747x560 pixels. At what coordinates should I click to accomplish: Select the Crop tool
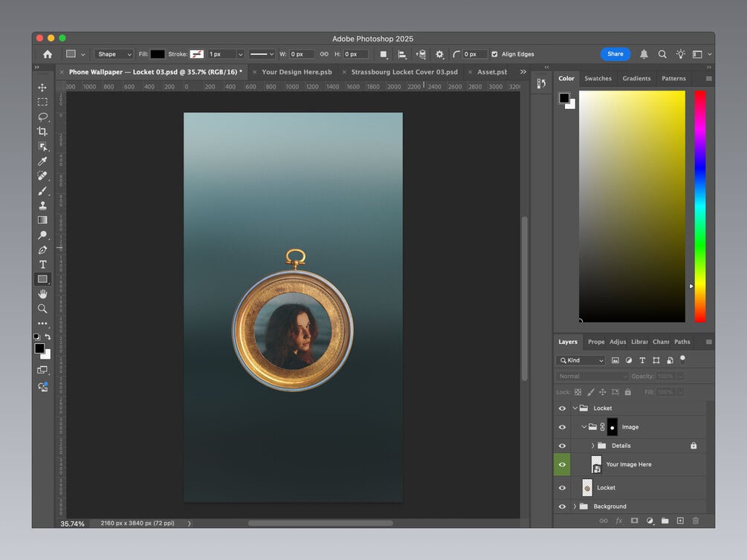42,131
